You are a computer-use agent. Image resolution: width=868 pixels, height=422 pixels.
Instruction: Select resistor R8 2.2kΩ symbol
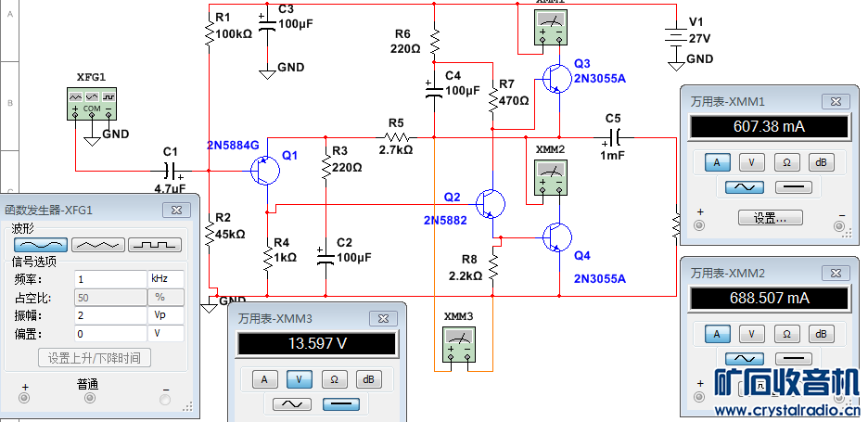[492, 267]
